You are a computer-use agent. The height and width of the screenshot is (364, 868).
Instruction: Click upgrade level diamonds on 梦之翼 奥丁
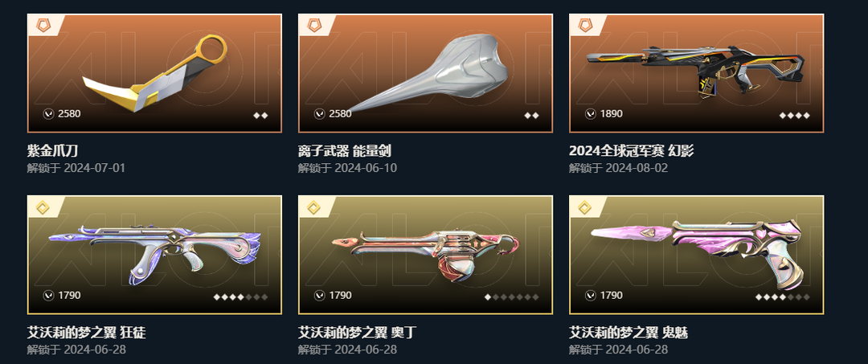(511, 297)
